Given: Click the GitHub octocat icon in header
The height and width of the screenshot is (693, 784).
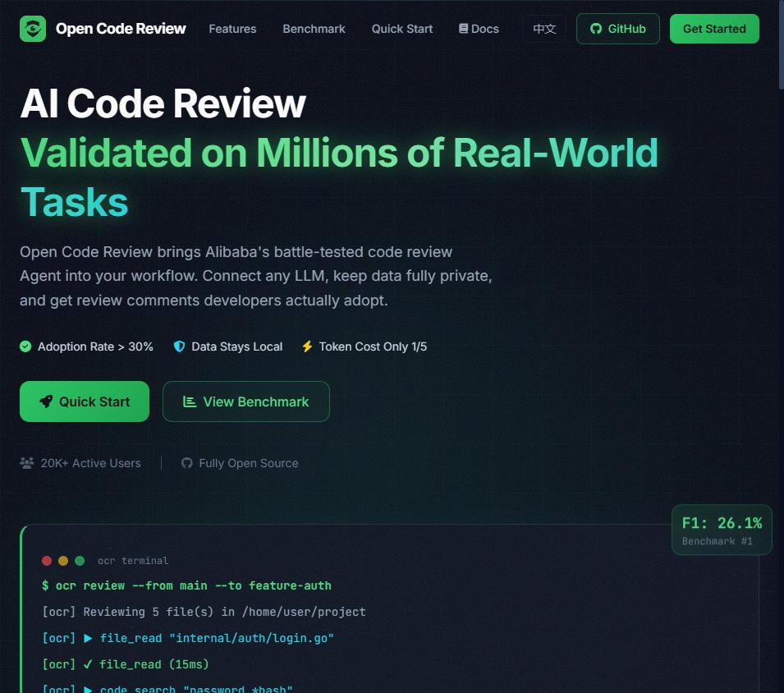Looking at the screenshot, I should coord(596,29).
